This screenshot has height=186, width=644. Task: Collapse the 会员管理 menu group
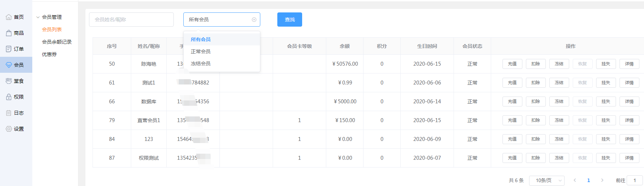point(38,17)
